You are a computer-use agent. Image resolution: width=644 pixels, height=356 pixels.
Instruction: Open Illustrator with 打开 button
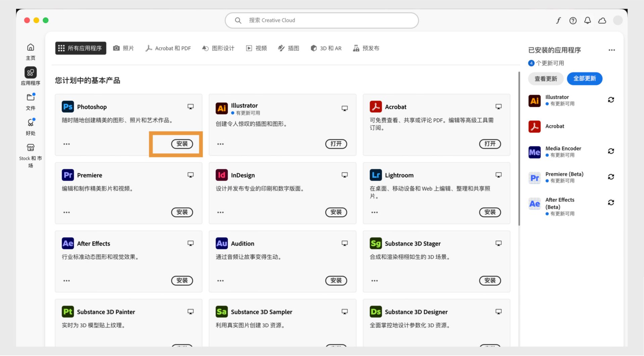336,144
